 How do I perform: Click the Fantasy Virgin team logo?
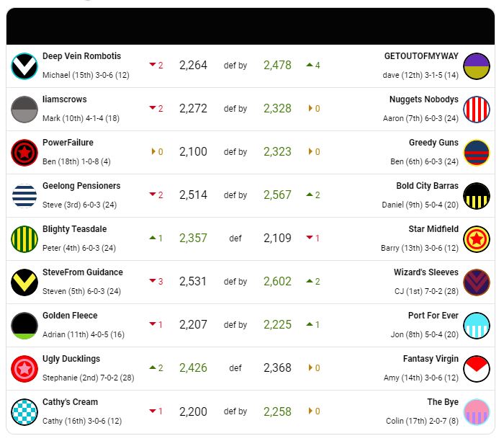point(477,369)
